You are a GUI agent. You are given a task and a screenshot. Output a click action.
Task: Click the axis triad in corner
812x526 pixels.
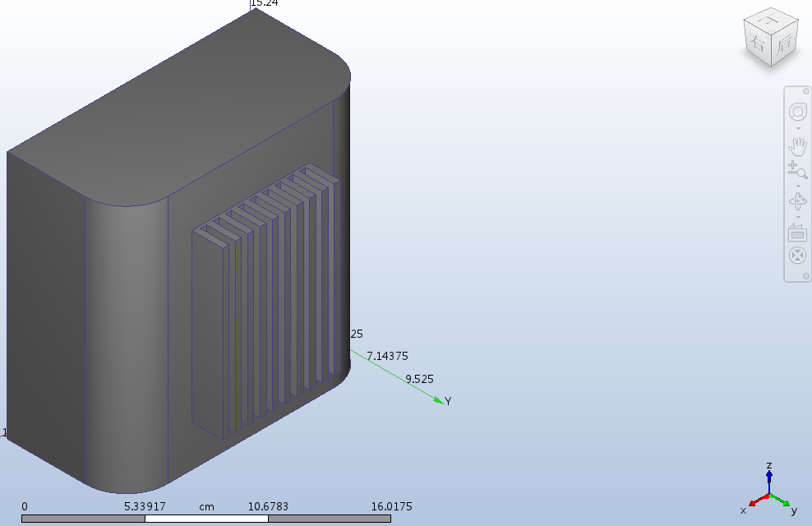pyautogui.click(x=769, y=489)
